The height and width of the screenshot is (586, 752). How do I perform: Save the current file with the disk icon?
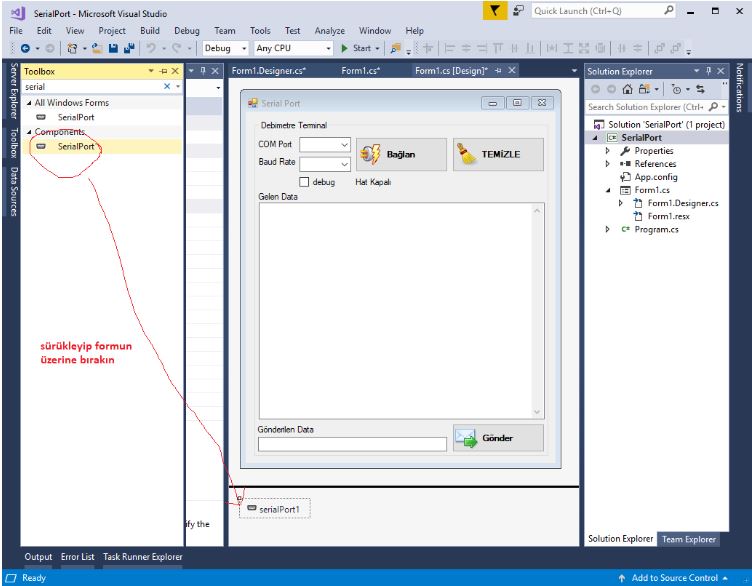pos(113,48)
